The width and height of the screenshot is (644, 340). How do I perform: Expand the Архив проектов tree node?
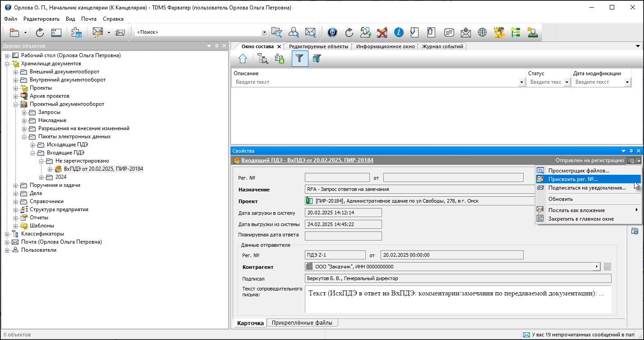tap(16, 96)
